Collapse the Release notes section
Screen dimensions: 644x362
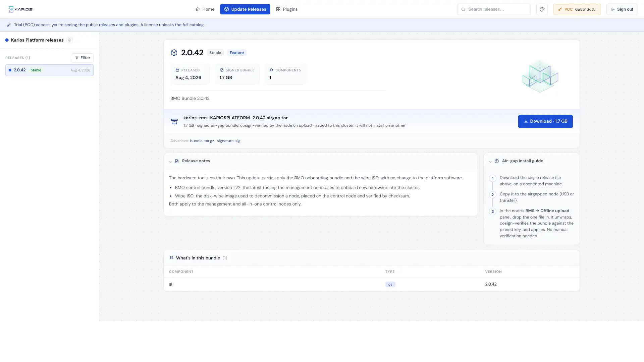click(x=170, y=161)
